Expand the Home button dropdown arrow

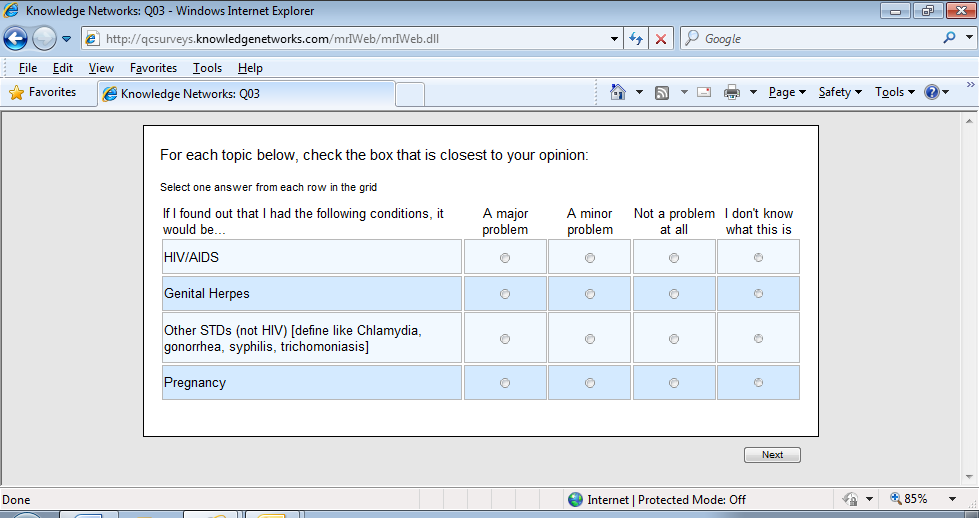(x=639, y=92)
